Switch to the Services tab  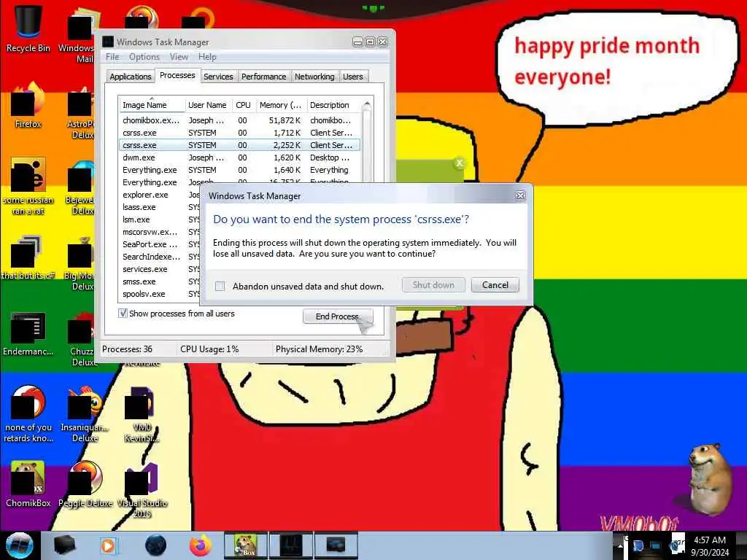pos(218,77)
